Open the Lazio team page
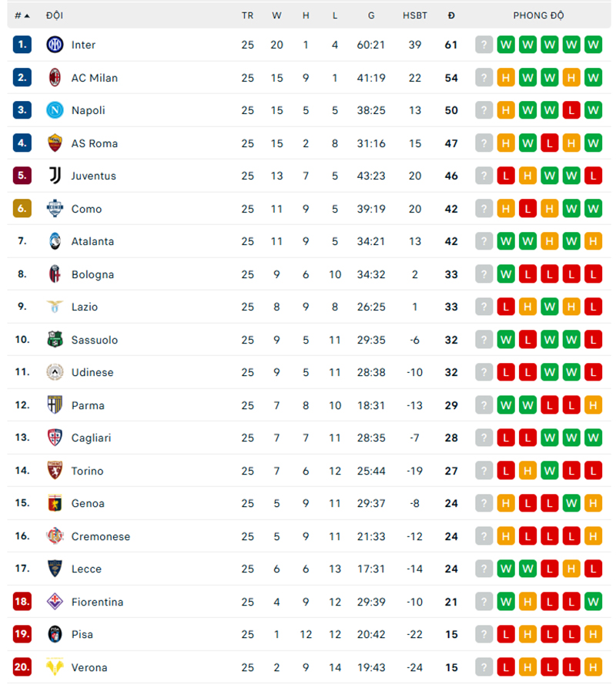 (x=85, y=307)
